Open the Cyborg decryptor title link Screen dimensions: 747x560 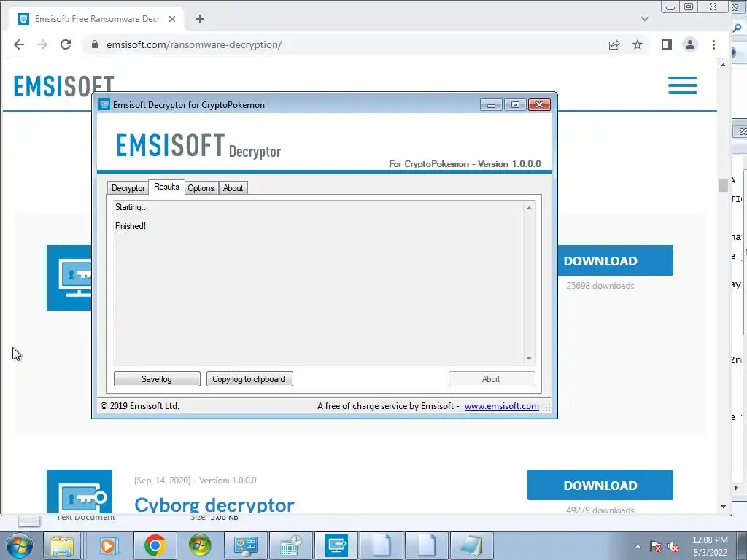pyautogui.click(x=214, y=505)
